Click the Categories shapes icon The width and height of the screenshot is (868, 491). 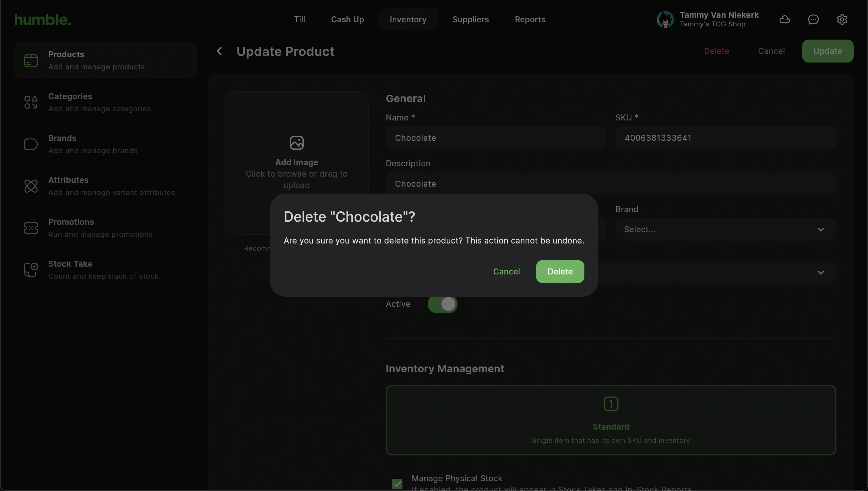[x=31, y=102]
